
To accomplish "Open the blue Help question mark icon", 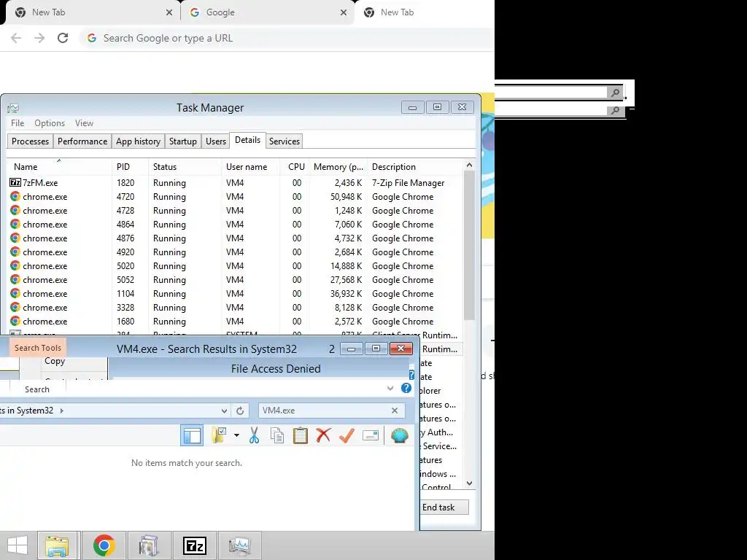I will point(406,388).
